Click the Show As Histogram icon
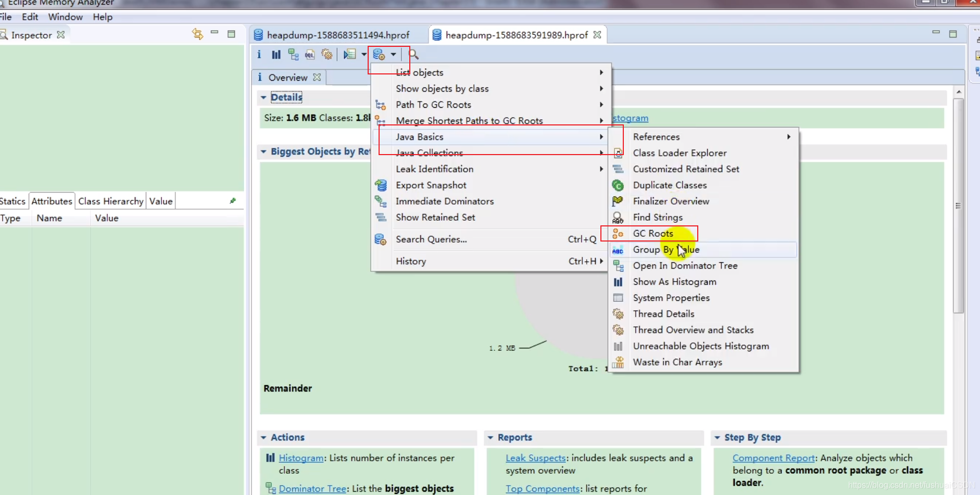Viewport: 980px width, 495px height. coord(618,282)
